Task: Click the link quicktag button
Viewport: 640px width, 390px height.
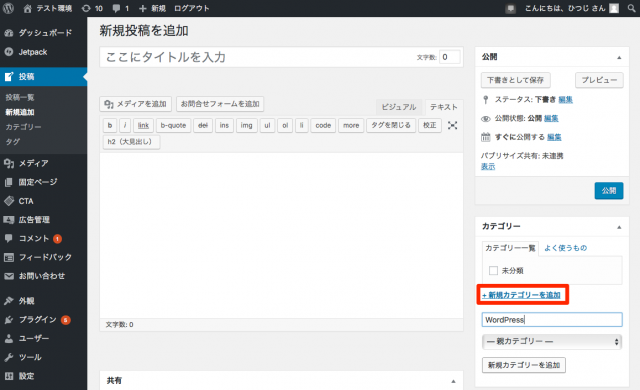Action: point(143,125)
